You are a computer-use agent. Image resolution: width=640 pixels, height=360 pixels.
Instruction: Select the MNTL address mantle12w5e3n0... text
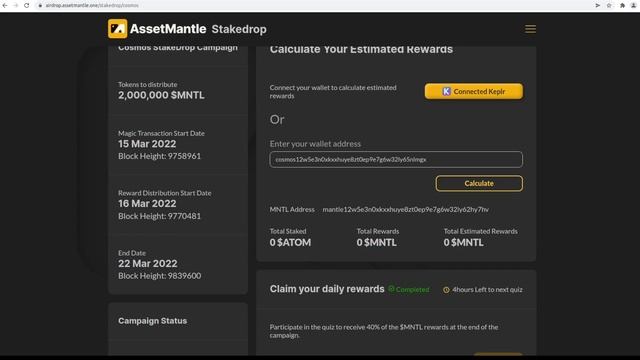click(405, 209)
